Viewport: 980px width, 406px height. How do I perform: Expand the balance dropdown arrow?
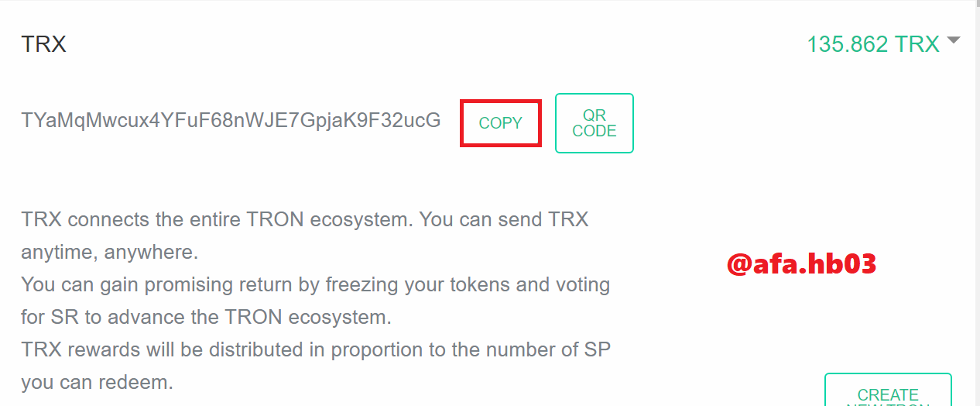click(x=953, y=40)
